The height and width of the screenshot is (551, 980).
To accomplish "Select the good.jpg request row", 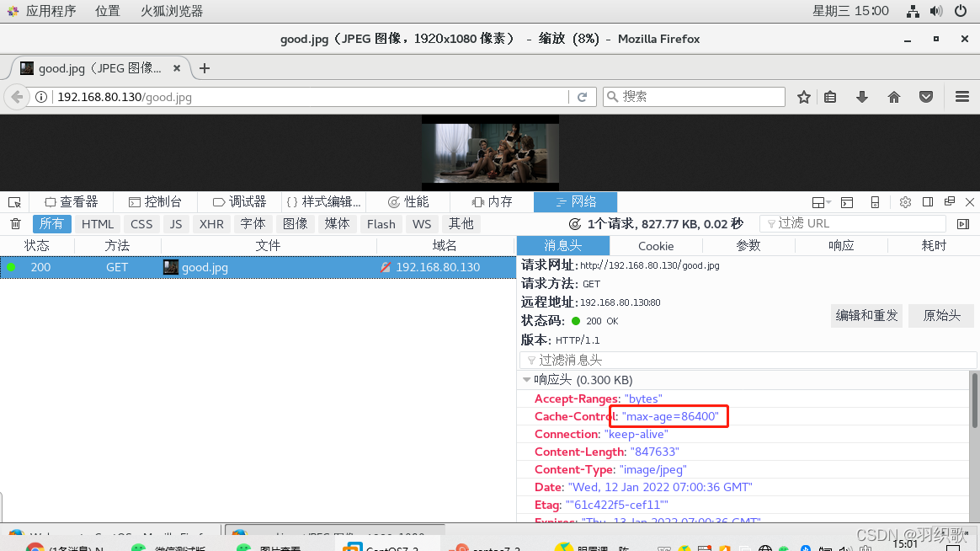I will [x=258, y=267].
